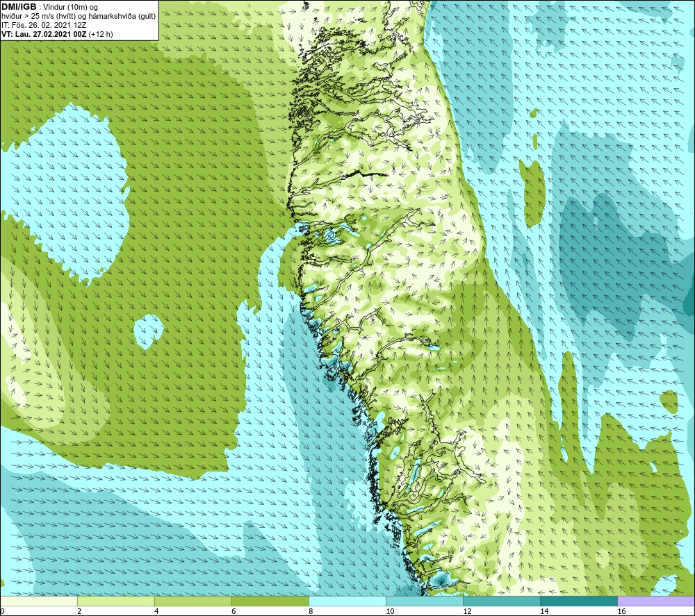Click the dark teal 14–16 m/s legend swatch

pos(578,601)
